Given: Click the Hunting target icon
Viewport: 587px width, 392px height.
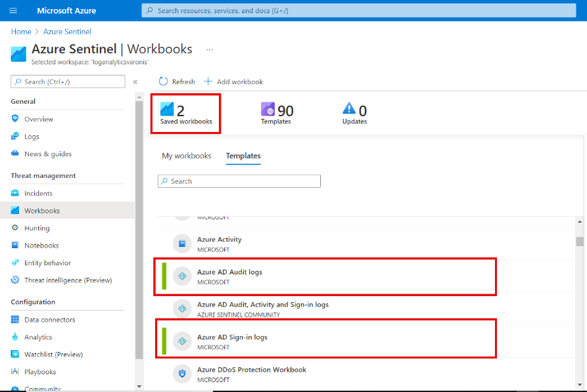Looking at the screenshot, I should tap(15, 228).
